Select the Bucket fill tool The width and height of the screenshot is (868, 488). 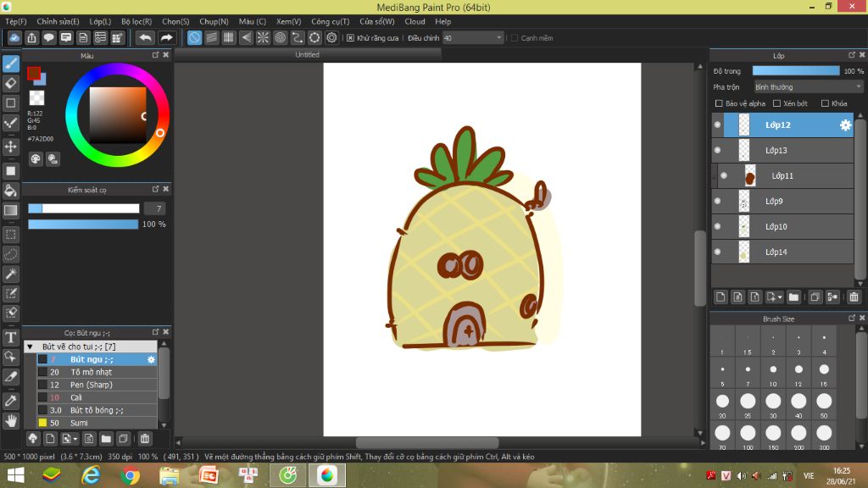click(11, 191)
